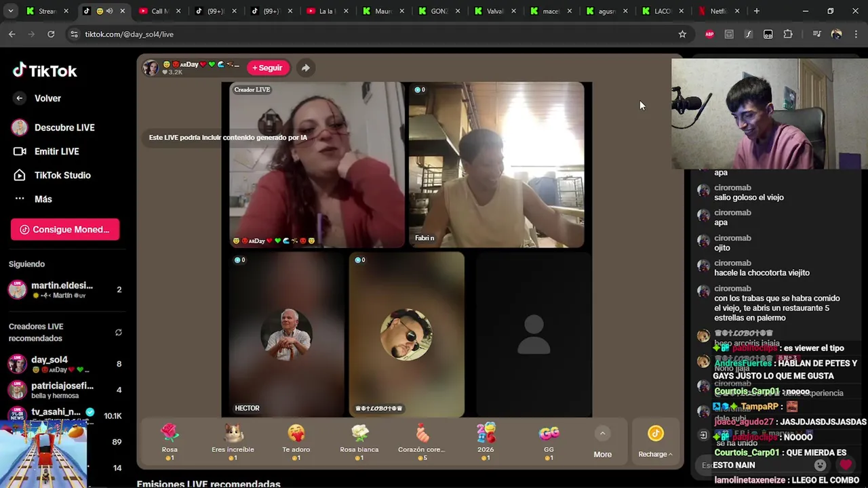Open emoji picker in chat
The height and width of the screenshot is (488, 868).
point(820,465)
